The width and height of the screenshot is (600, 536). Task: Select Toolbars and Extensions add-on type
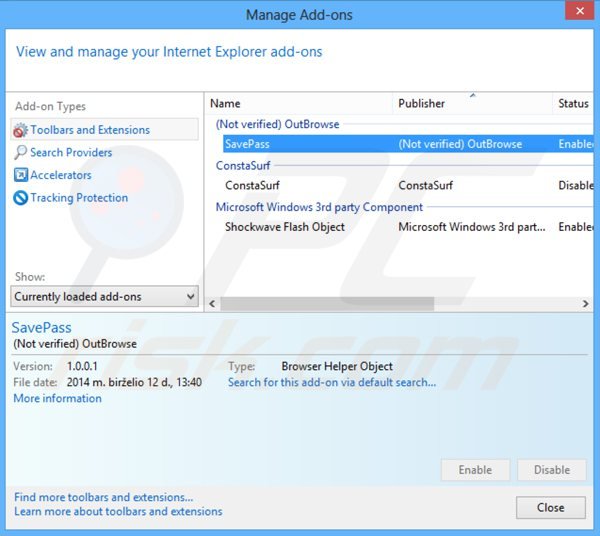coord(105,130)
